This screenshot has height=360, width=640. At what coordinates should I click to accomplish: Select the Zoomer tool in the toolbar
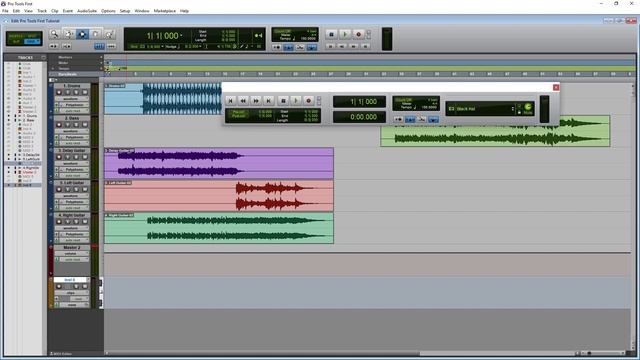tap(54, 35)
